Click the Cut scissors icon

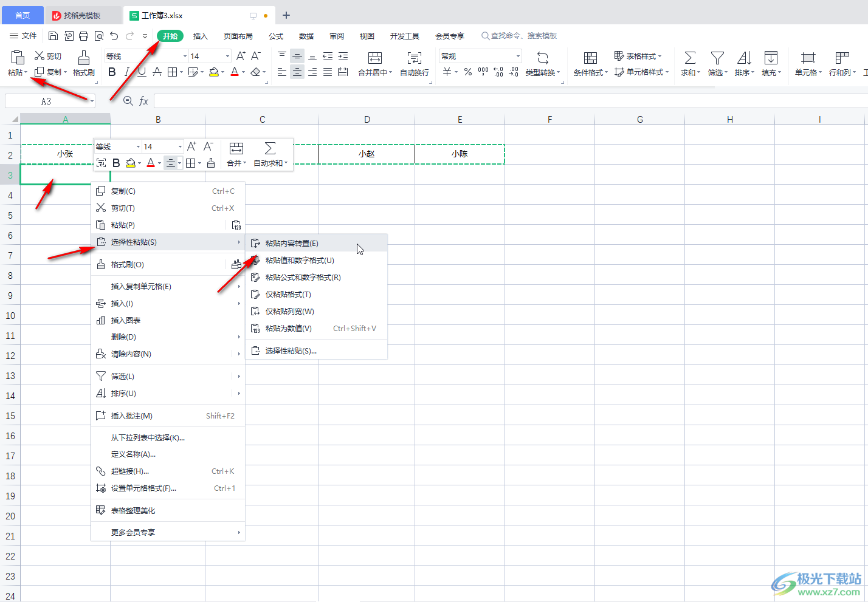(x=40, y=56)
